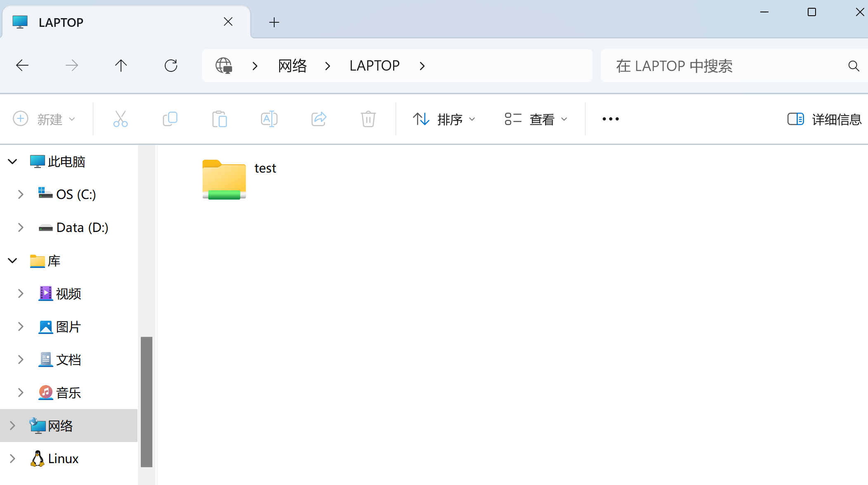This screenshot has height=485, width=868.
Task: Click the Share icon
Action: click(x=318, y=119)
